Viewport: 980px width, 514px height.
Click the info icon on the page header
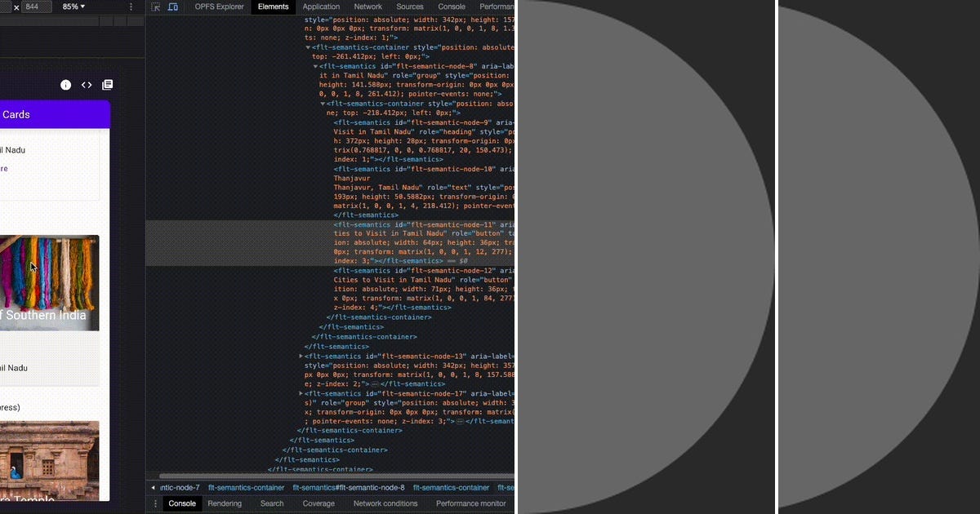click(x=65, y=84)
